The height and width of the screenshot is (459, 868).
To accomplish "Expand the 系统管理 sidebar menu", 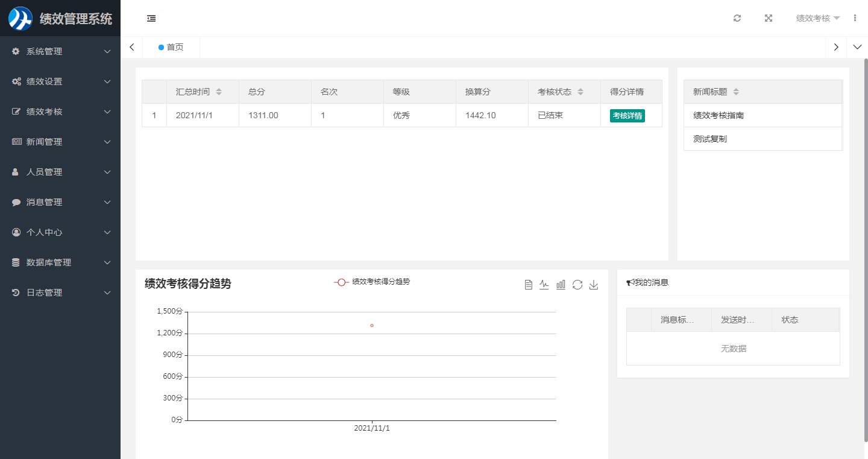I will click(x=60, y=51).
